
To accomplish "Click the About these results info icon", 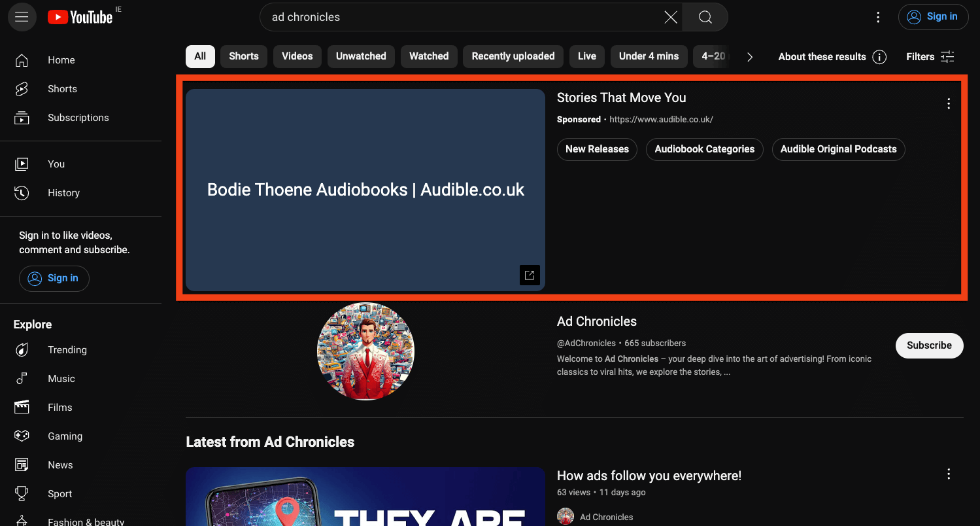I will point(879,57).
